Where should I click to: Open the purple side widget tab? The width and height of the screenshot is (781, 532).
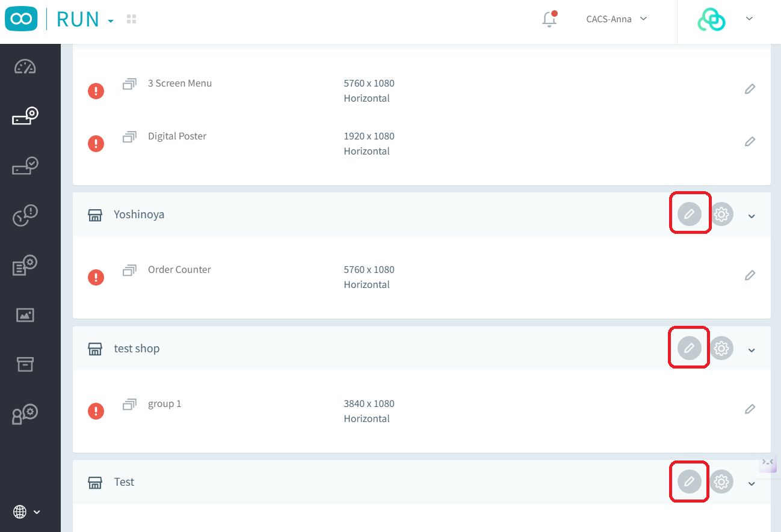click(768, 463)
